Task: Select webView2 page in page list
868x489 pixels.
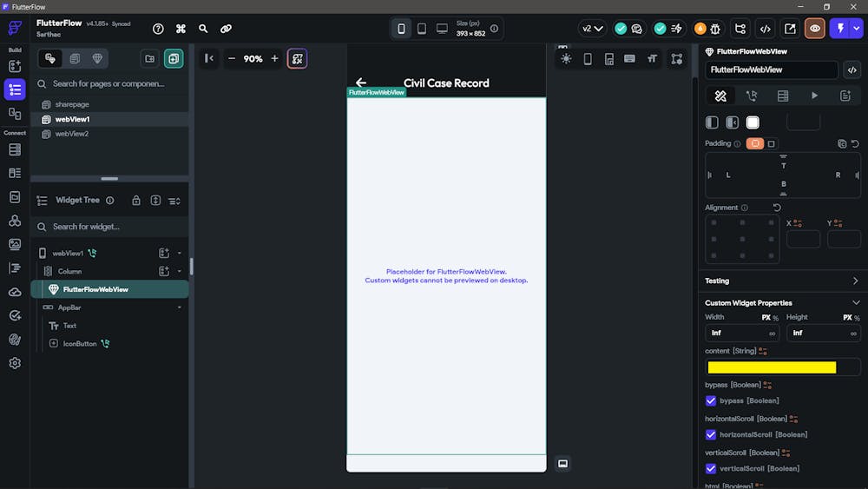Action: point(72,134)
